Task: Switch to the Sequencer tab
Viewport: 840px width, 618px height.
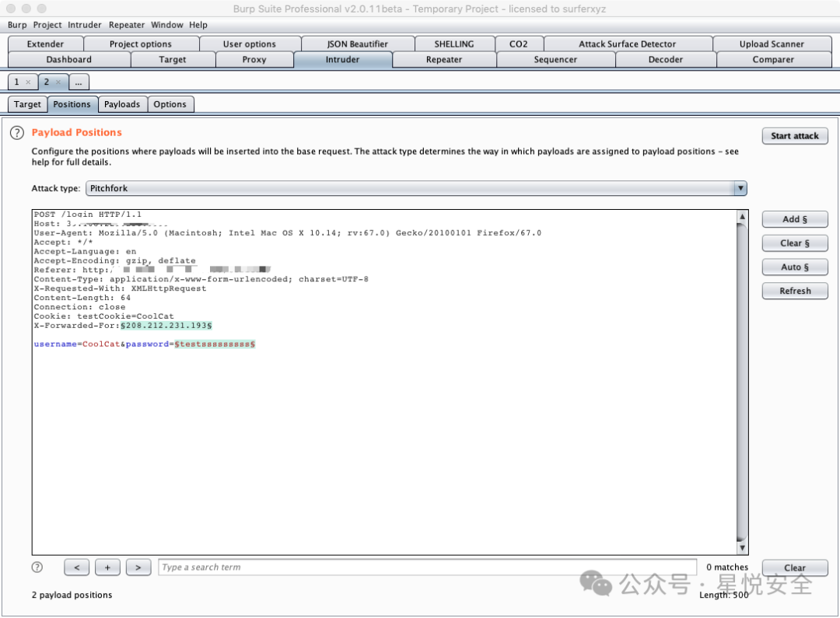Action: pos(555,59)
